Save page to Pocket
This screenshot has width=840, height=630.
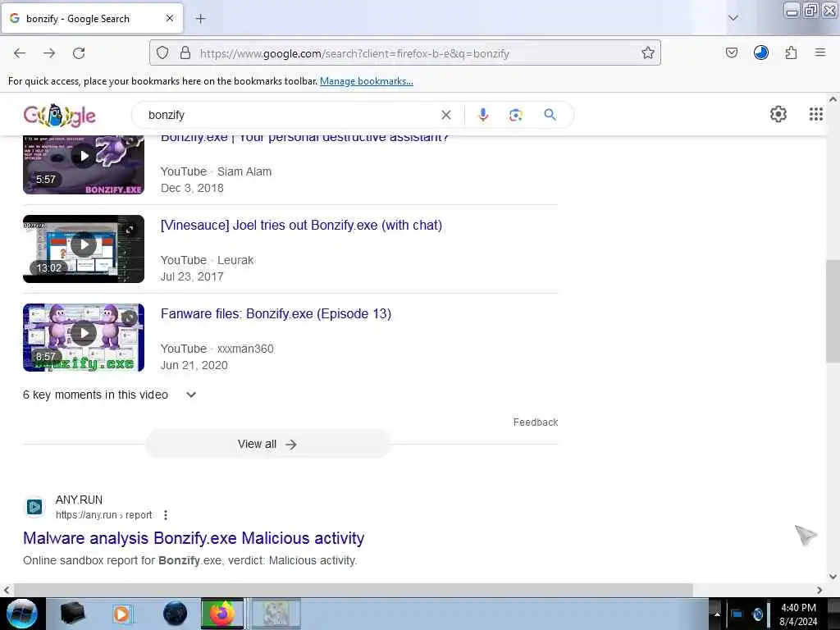731,53
